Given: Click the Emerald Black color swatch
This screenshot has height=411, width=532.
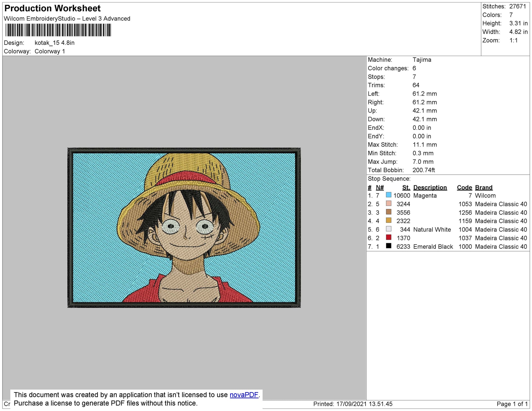Looking at the screenshot, I should (x=388, y=246).
